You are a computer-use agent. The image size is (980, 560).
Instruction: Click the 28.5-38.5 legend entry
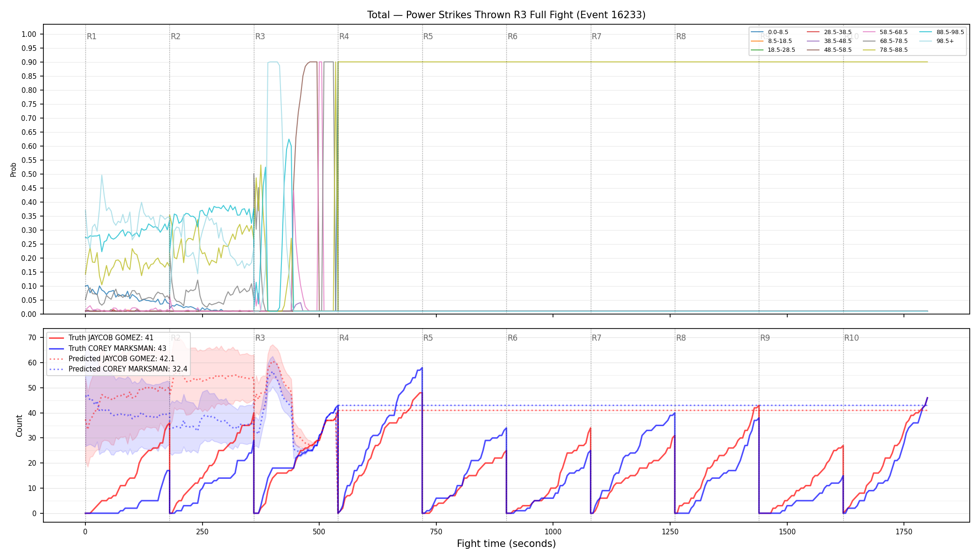830,32
